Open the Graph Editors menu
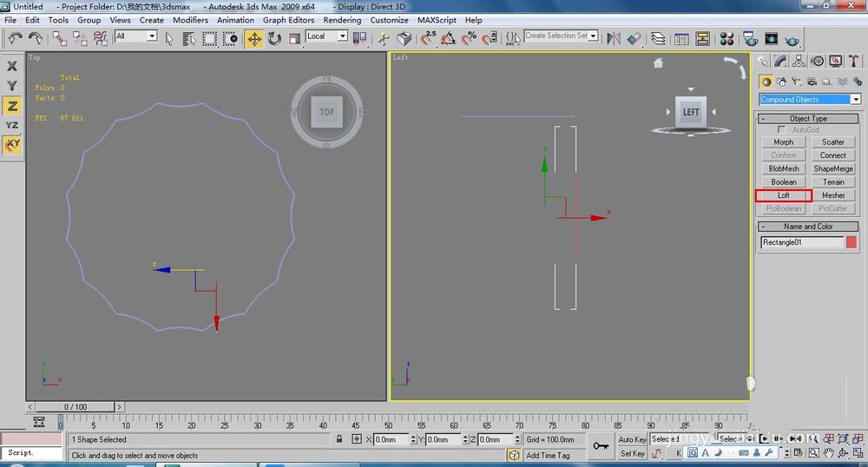 coord(288,20)
